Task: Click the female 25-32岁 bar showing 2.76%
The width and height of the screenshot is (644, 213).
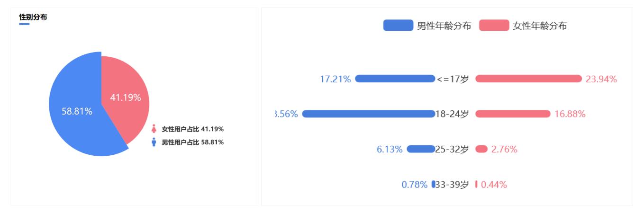Action: 481,149
